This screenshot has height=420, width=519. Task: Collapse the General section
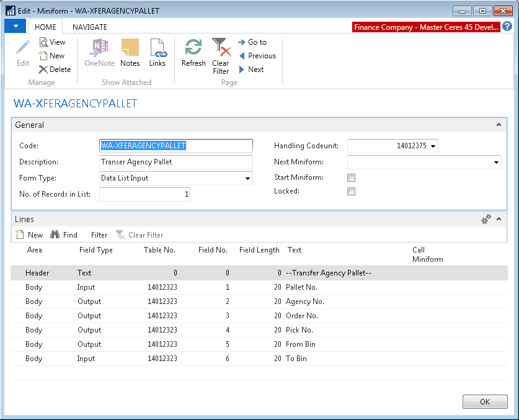tap(499, 125)
